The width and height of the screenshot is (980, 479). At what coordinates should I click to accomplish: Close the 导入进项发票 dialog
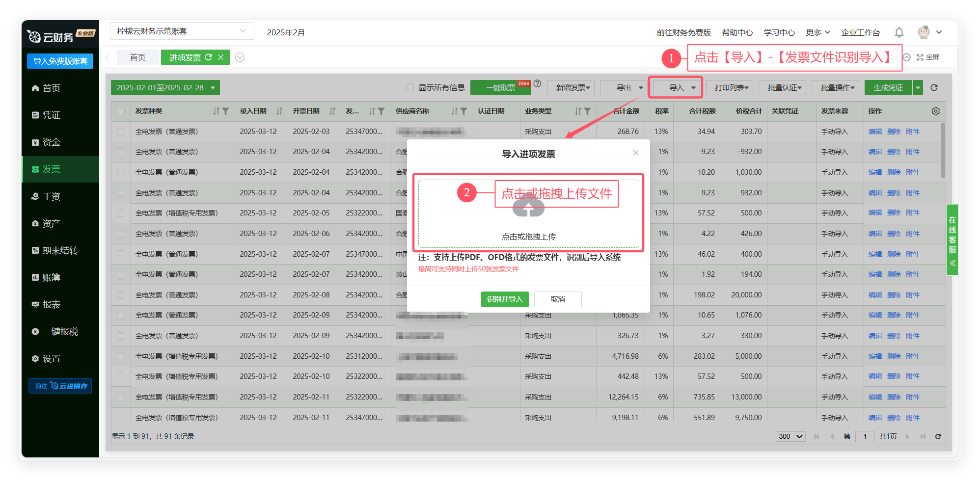(x=636, y=153)
